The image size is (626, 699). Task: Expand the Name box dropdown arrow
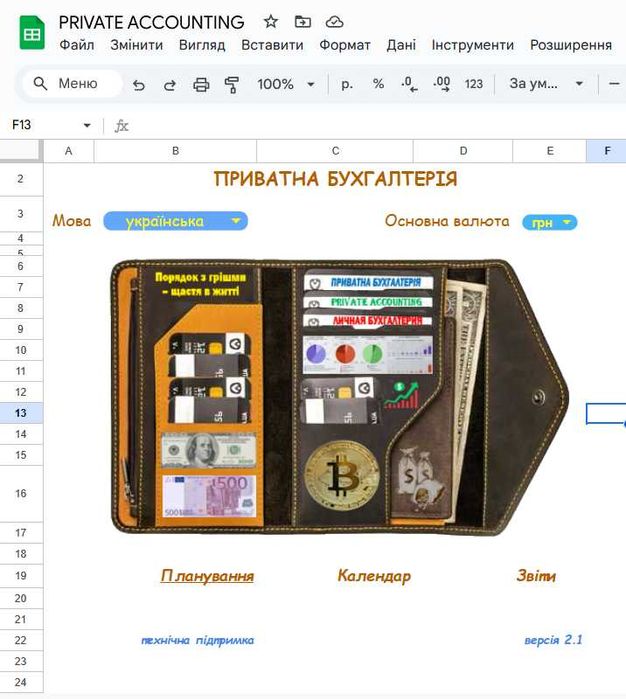tap(87, 125)
